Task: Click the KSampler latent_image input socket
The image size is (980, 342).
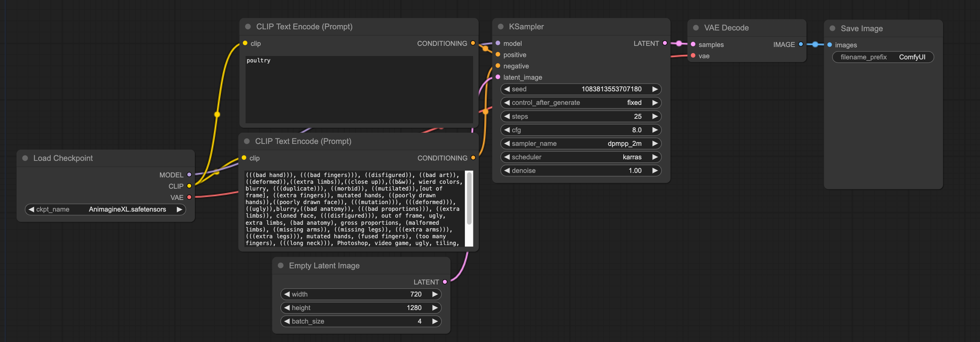Action: 498,77
